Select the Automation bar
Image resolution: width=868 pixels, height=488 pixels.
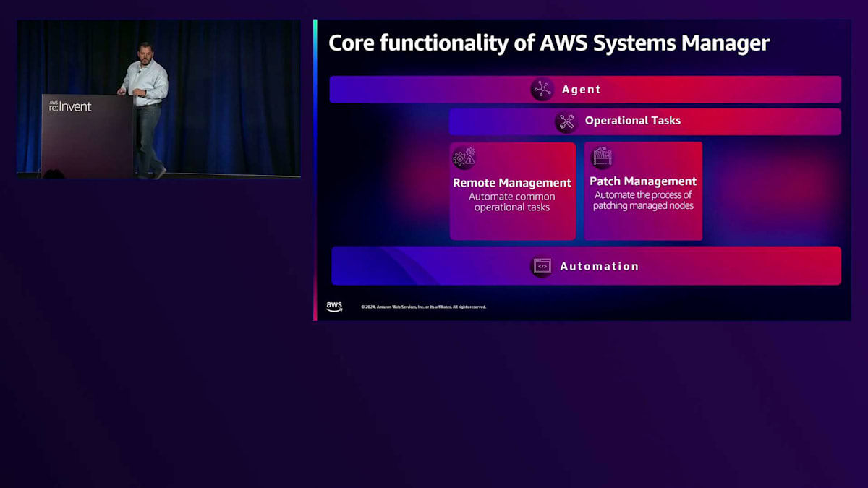pos(586,266)
